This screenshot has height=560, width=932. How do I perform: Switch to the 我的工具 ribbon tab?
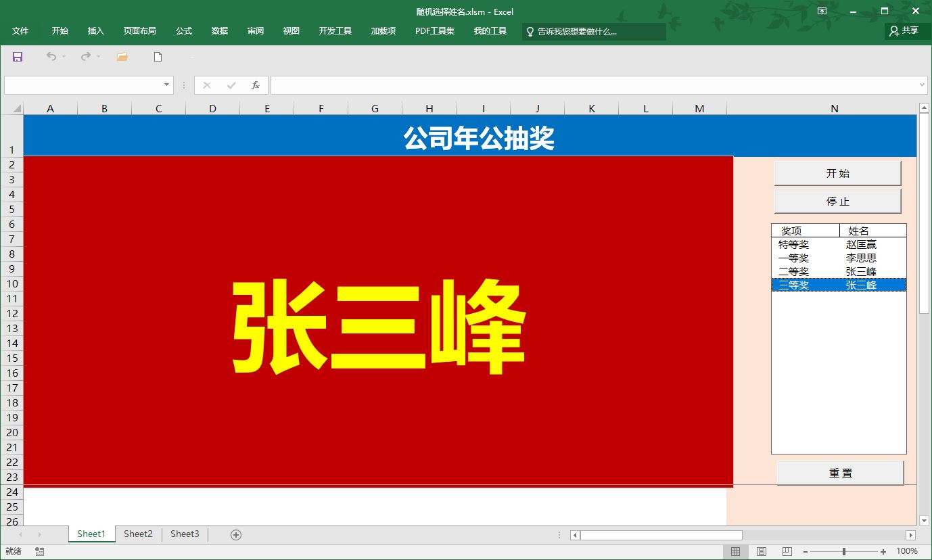[x=490, y=31]
